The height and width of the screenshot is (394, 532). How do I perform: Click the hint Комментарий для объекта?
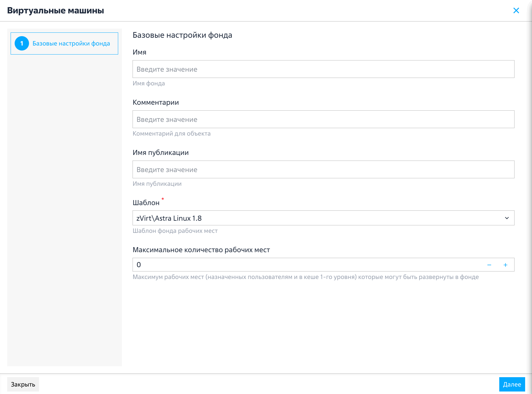(172, 134)
